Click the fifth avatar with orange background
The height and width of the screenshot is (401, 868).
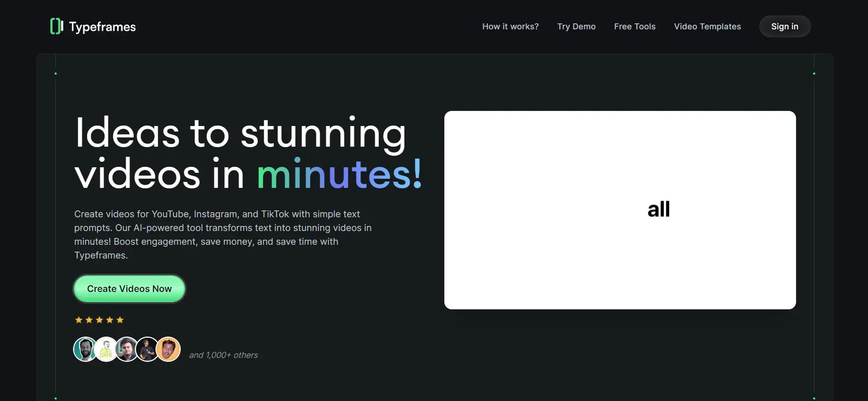(x=168, y=349)
